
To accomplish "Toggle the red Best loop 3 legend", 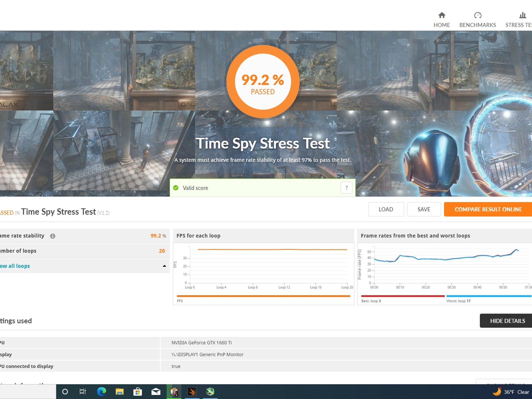I will tap(402, 296).
